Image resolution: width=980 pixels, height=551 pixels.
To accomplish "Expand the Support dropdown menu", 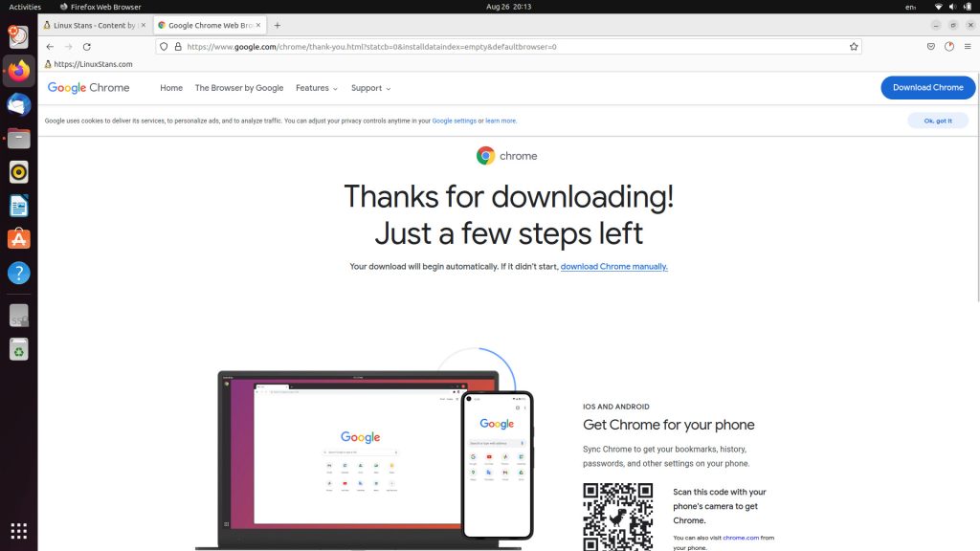I will pos(371,88).
